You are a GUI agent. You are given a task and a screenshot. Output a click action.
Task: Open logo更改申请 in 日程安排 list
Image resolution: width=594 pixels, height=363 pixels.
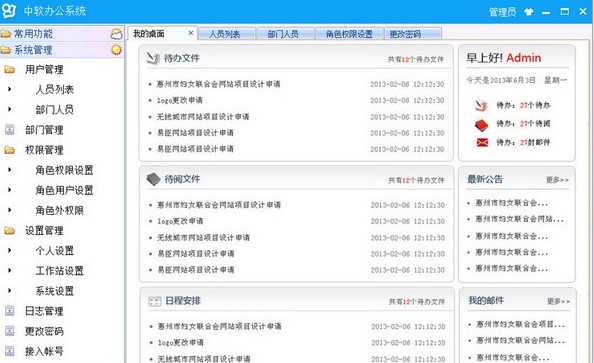[x=181, y=343]
